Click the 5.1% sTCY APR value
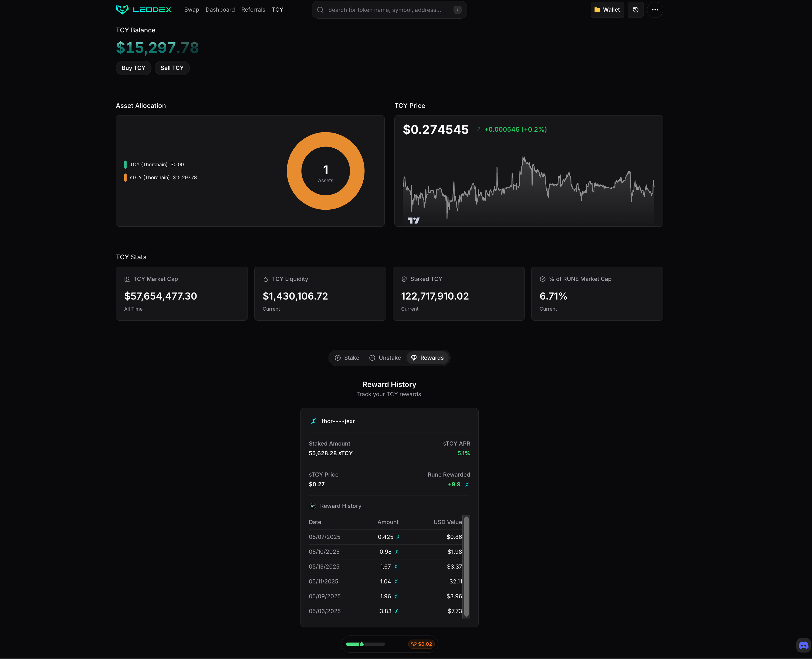The width and height of the screenshot is (812, 659). [x=463, y=453]
